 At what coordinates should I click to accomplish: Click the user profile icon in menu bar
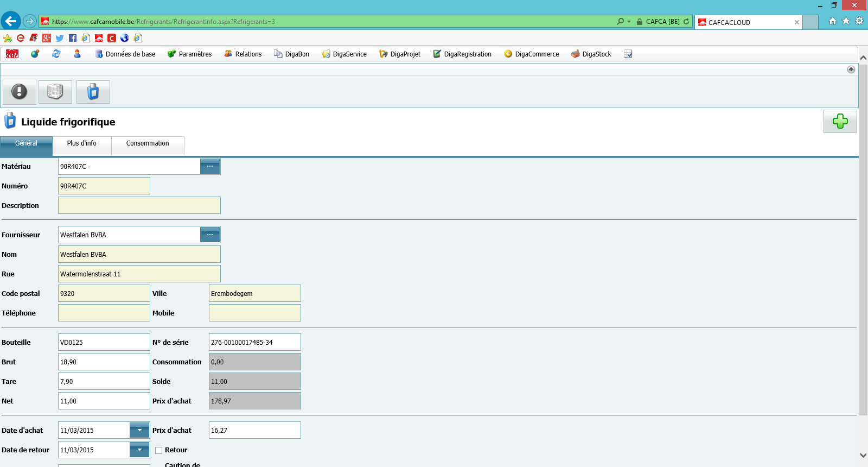pos(77,54)
